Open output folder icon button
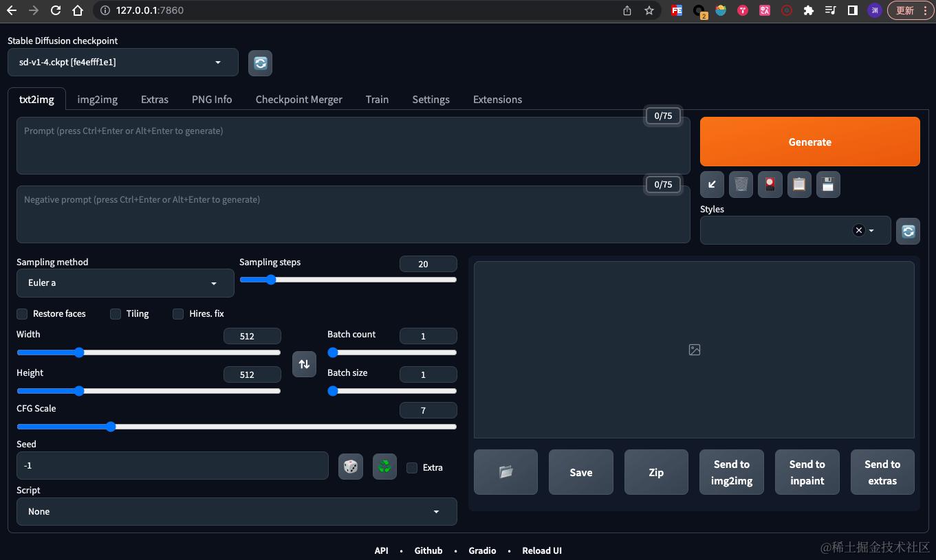The image size is (936, 560). tap(505, 472)
